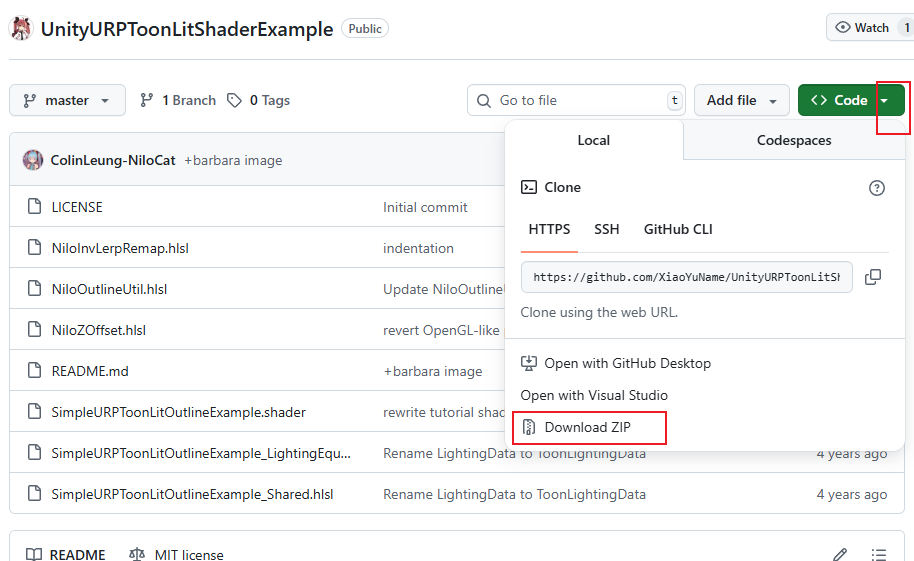
Task: Click Open with GitHub Desktop
Action: pyautogui.click(x=628, y=363)
